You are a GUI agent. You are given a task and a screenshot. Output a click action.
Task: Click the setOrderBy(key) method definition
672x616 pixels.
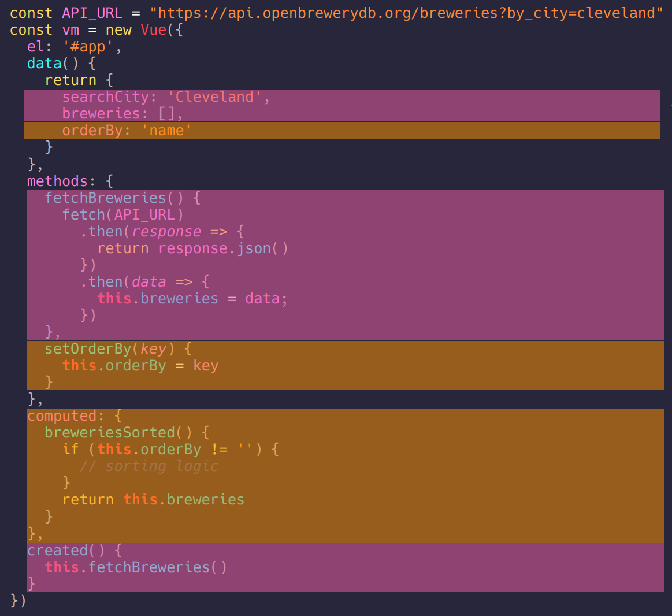118,349
